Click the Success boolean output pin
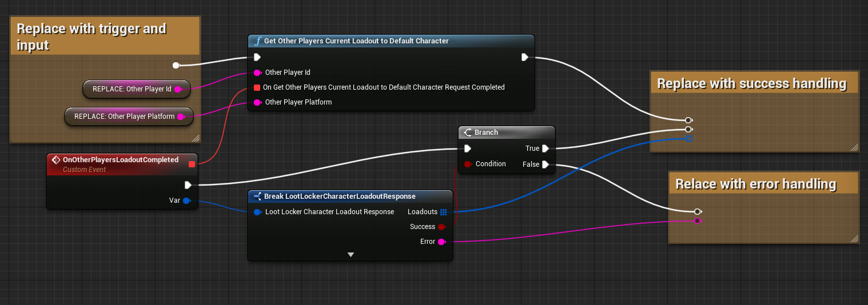The width and height of the screenshot is (868, 305). 441,227
